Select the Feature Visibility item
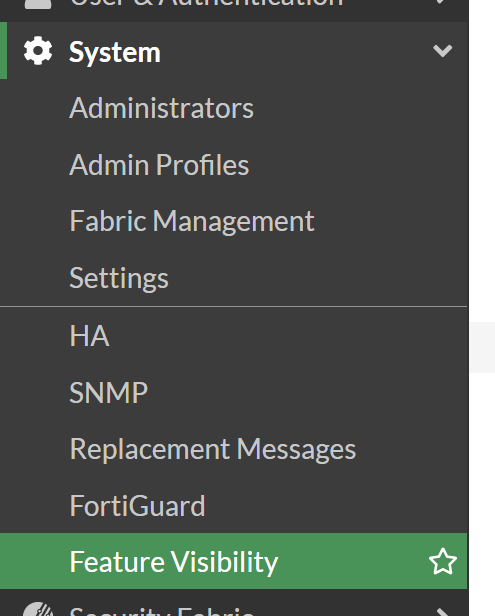495x616 pixels. [233, 561]
